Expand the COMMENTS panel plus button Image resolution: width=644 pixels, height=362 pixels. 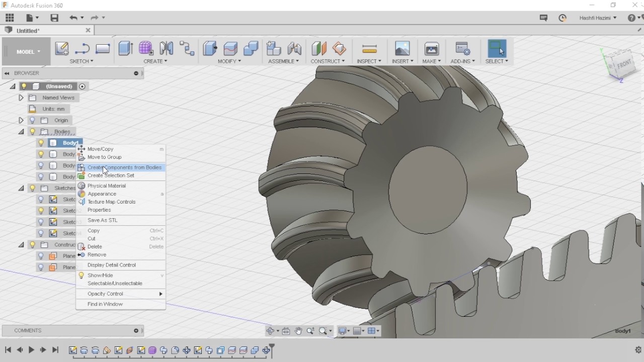pos(136,331)
